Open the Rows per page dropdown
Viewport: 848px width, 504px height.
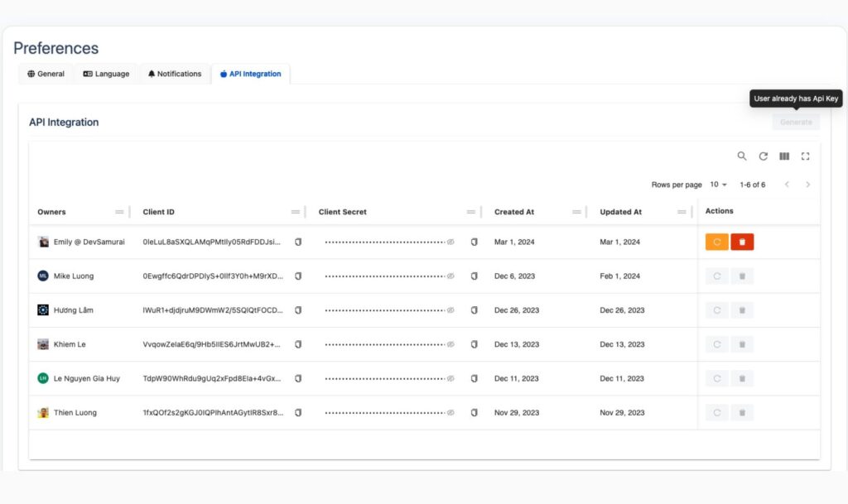717,185
